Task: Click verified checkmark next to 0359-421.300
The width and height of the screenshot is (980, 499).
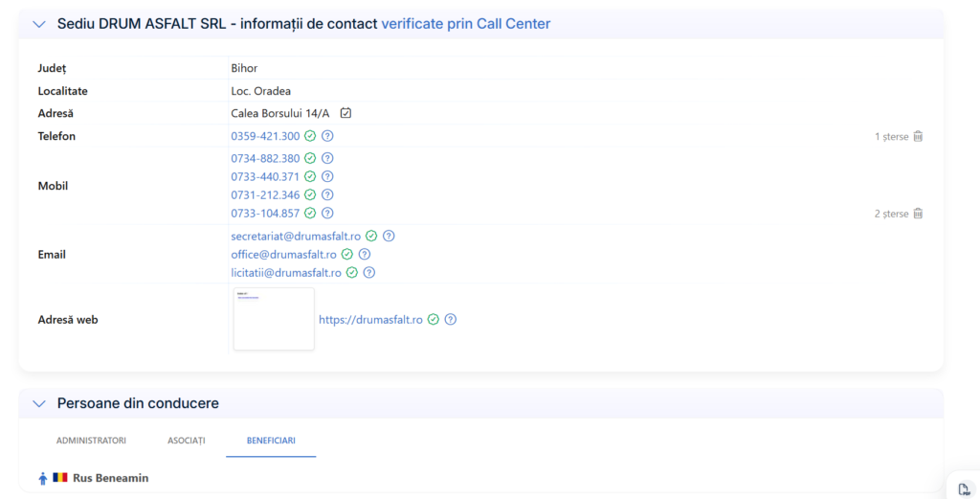Action: (x=310, y=136)
